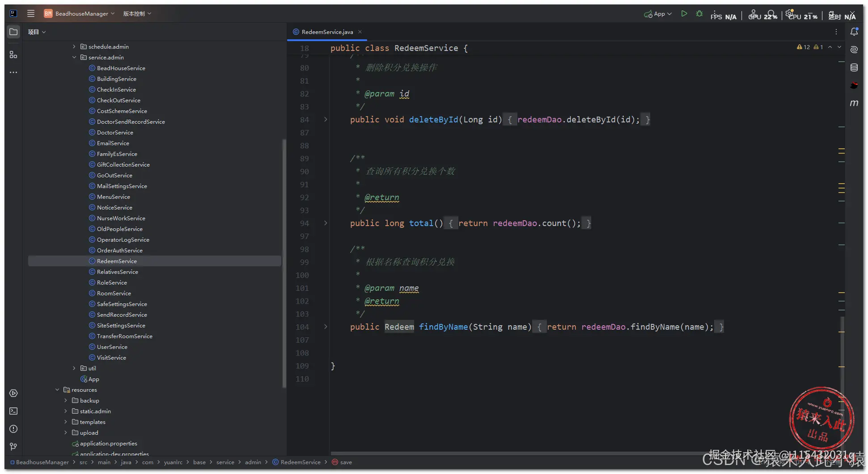Expand folded total method at line 94
The width and height of the screenshot is (868, 474).
pos(326,223)
